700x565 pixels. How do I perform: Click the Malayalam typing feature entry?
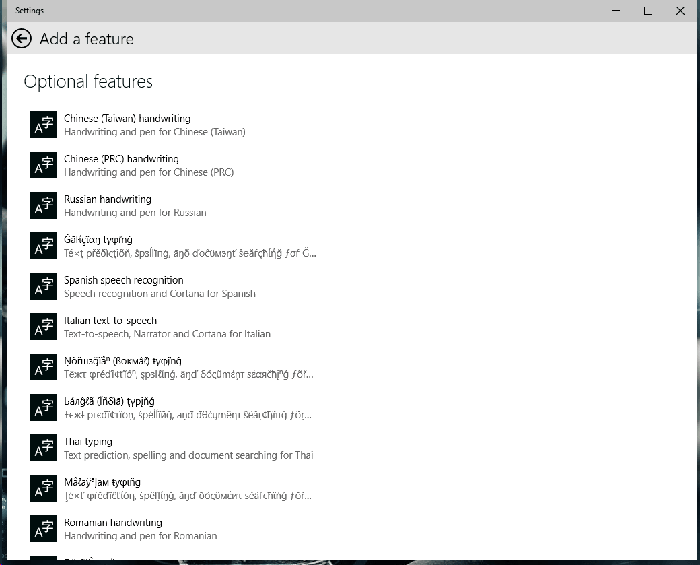(102, 482)
